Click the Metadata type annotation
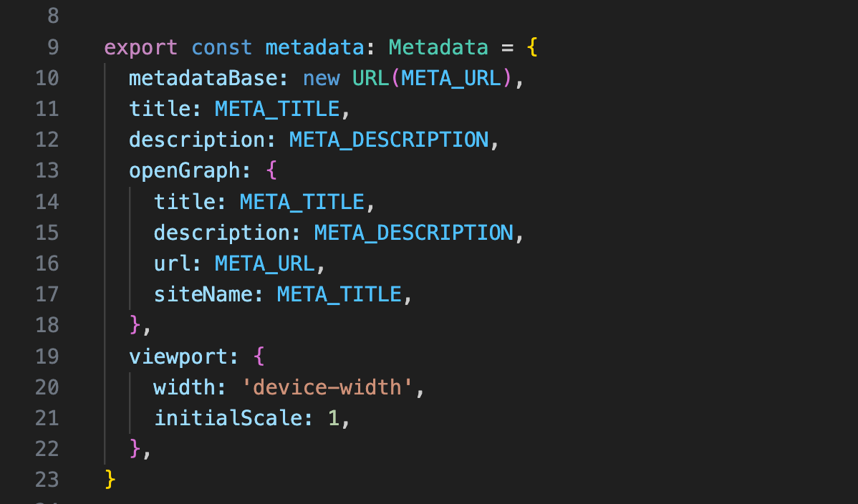858x504 pixels. point(438,48)
